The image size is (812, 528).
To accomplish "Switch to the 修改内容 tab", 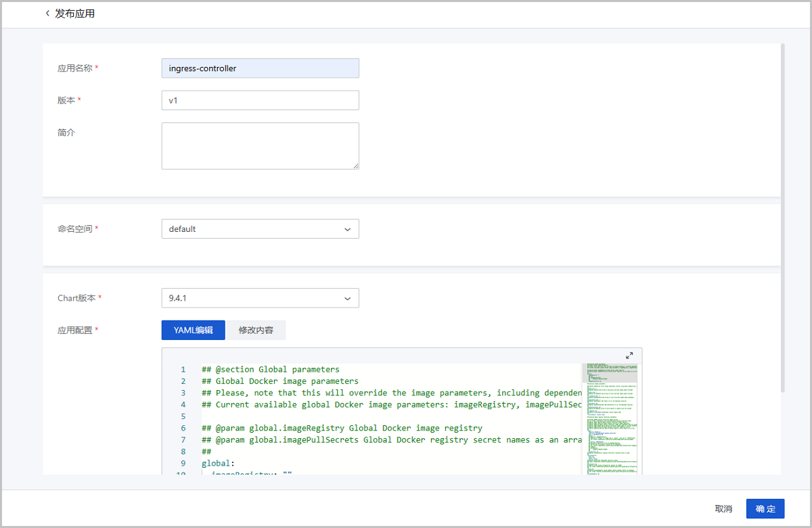I will pos(256,330).
